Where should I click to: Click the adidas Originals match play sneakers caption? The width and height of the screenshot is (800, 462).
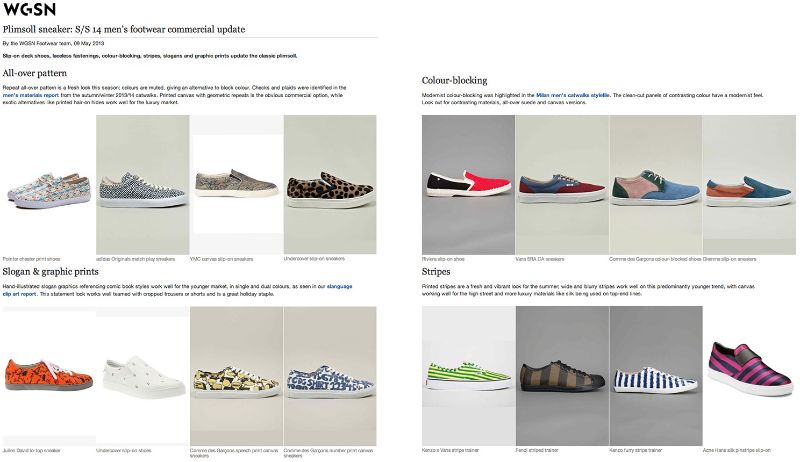(135, 259)
